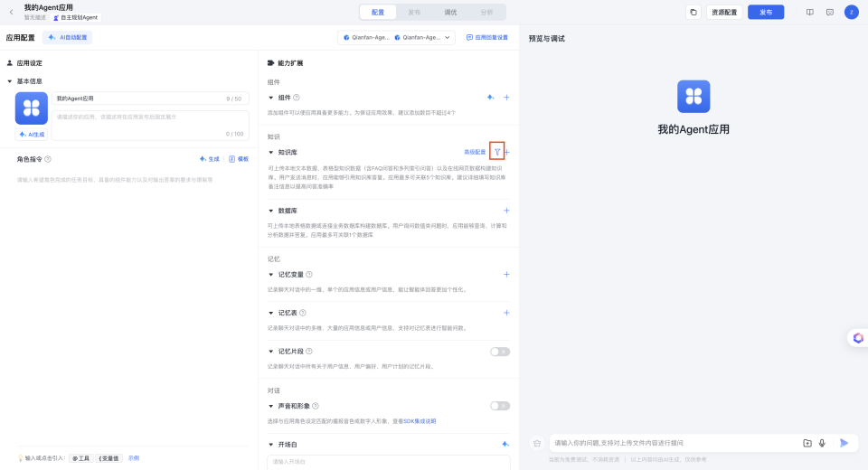Send message with the blue arrow icon
The width and height of the screenshot is (868, 470).
(844, 443)
